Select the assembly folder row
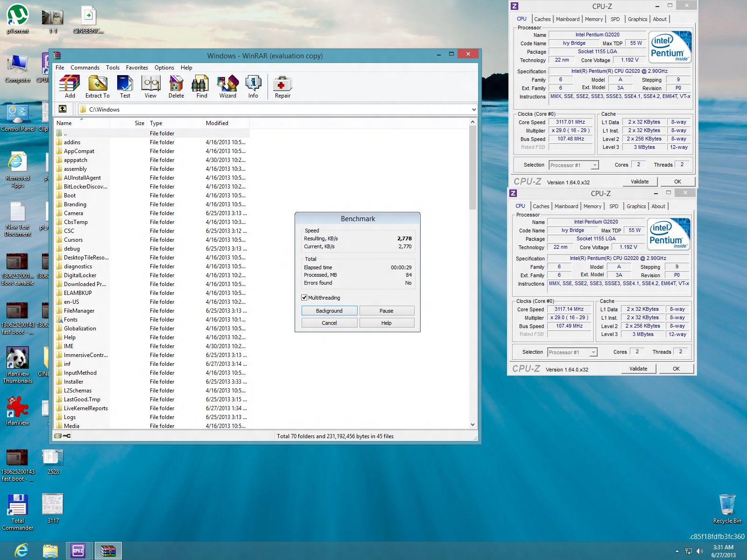This screenshot has width=747, height=560. [152, 168]
